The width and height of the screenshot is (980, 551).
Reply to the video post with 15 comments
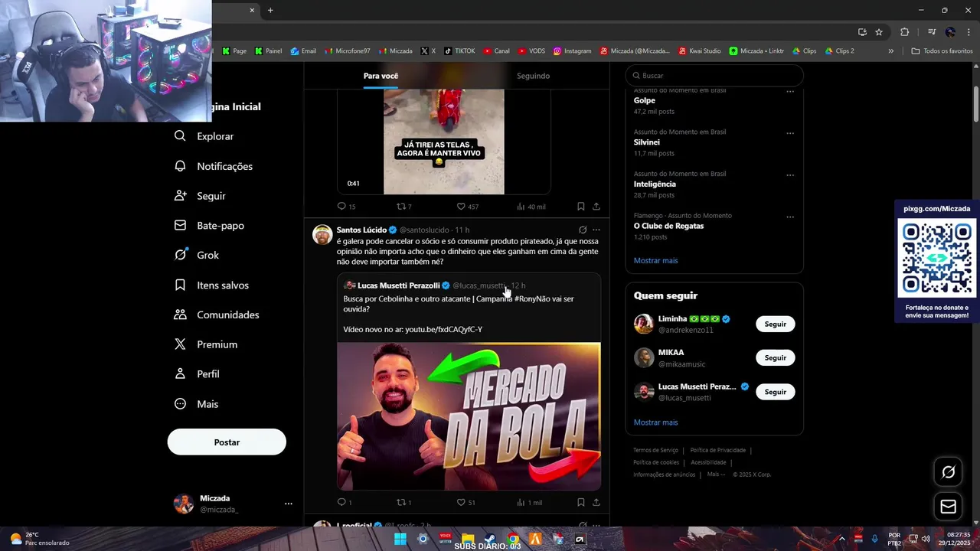pyautogui.click(x=346, y=207)
